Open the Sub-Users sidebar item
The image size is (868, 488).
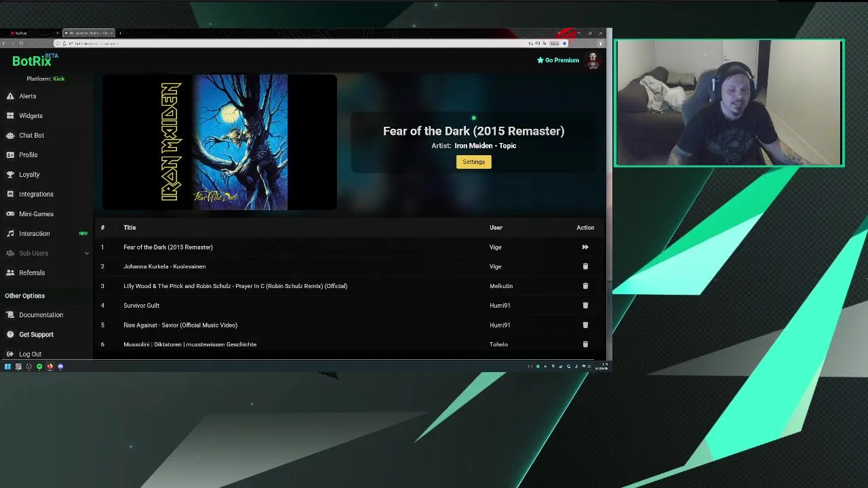pyautogui.click(x=46, y=253)
